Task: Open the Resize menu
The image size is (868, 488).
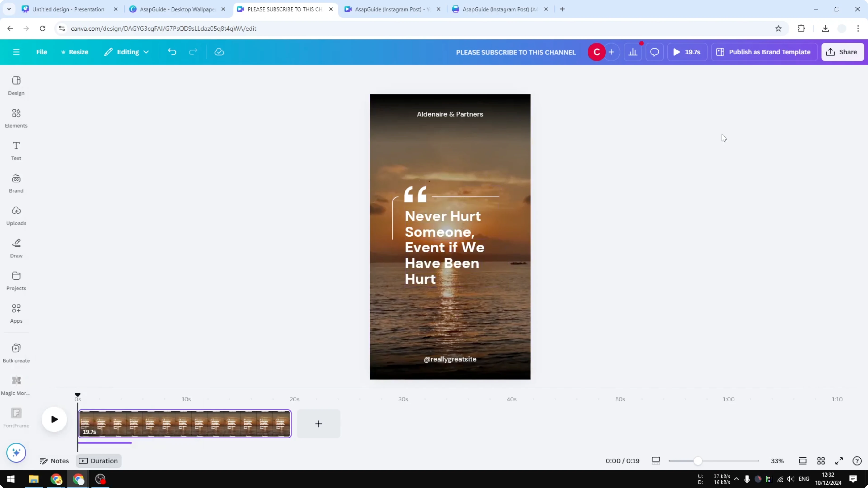Action: tap(75, 52)
